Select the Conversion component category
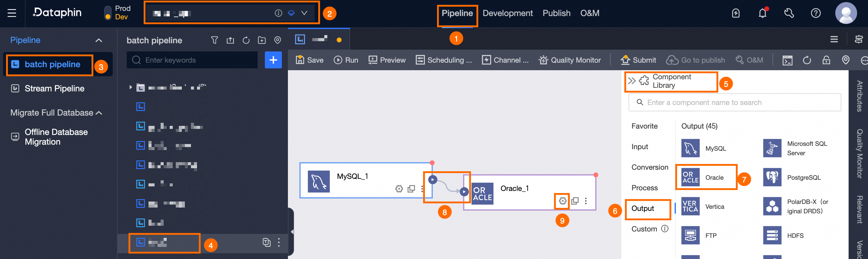868x259 pixels. 650,167
